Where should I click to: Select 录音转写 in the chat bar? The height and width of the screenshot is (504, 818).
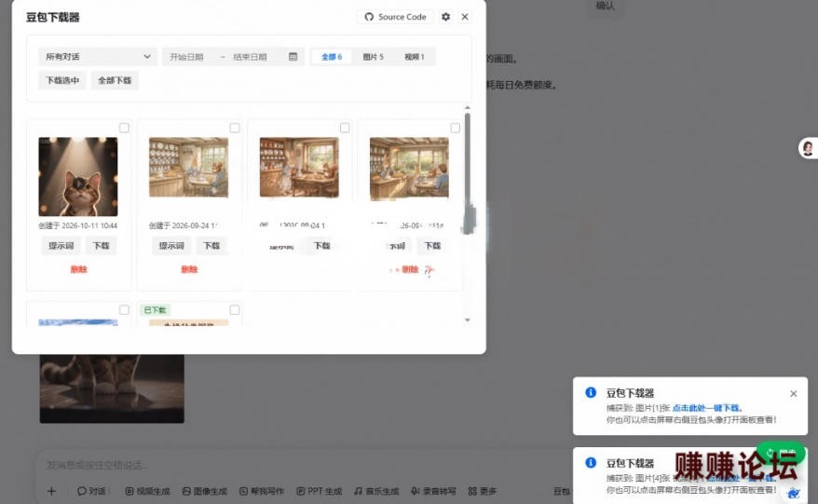point(433,491)
